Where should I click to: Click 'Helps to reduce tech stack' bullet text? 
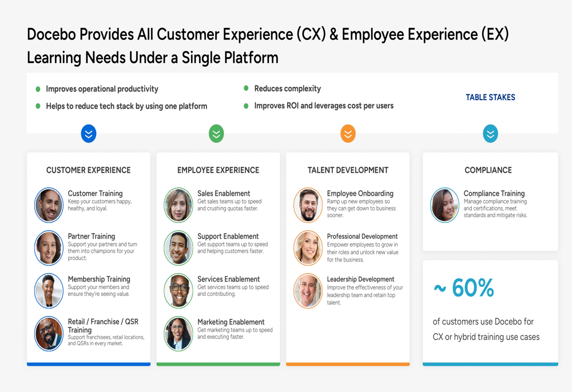pos(126,106)
